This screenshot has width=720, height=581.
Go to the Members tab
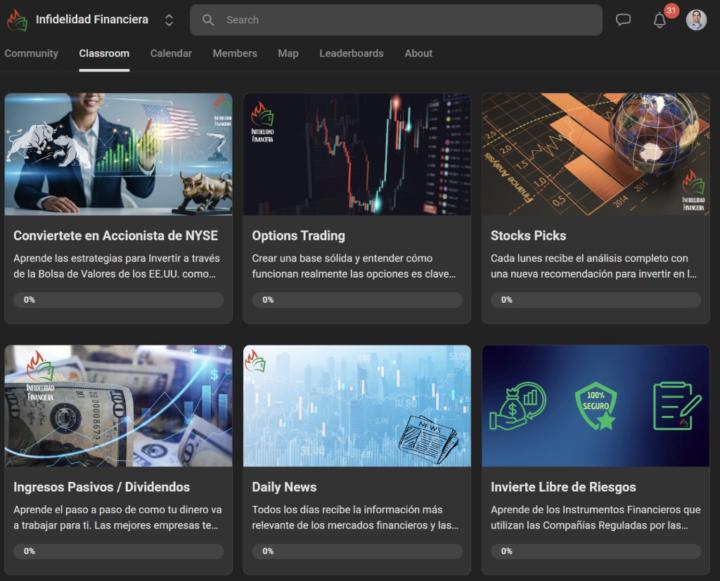[235, 53]
